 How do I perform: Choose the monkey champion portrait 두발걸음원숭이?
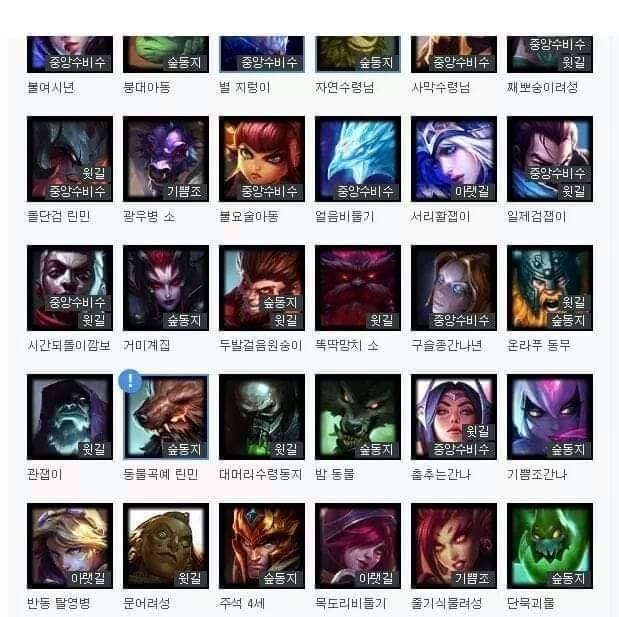tap(262, 288)
